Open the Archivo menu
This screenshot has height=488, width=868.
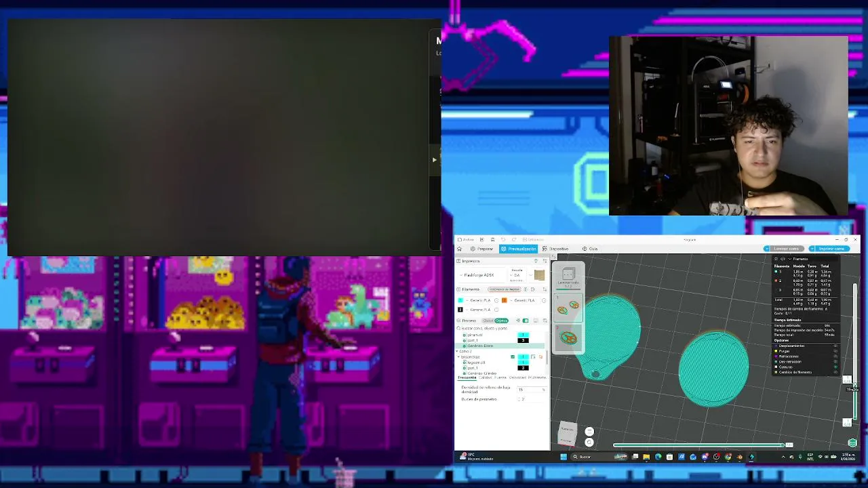(466, 239)
